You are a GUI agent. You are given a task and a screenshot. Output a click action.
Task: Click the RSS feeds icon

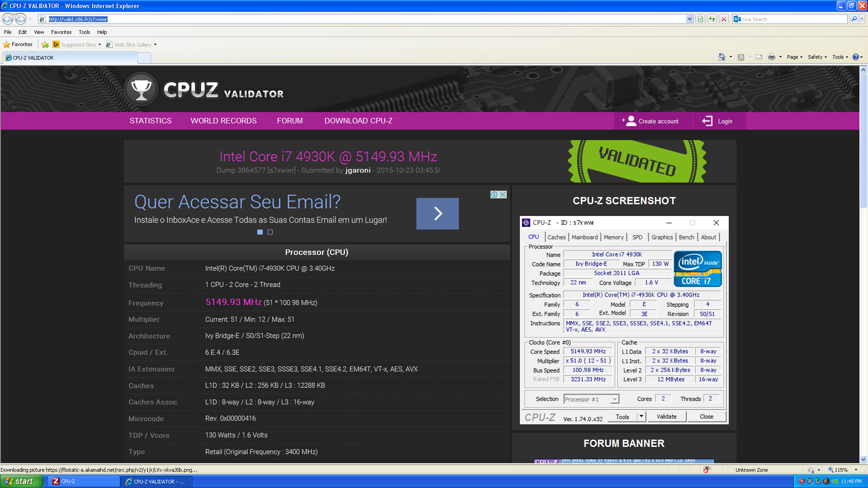tap(741, 57)
